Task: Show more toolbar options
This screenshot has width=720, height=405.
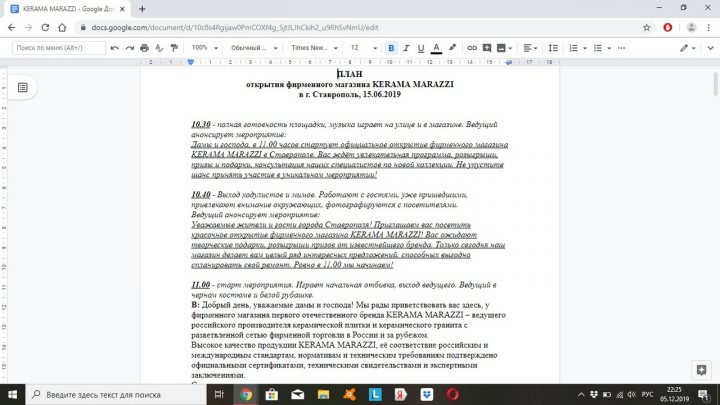Action: (621, 48)
